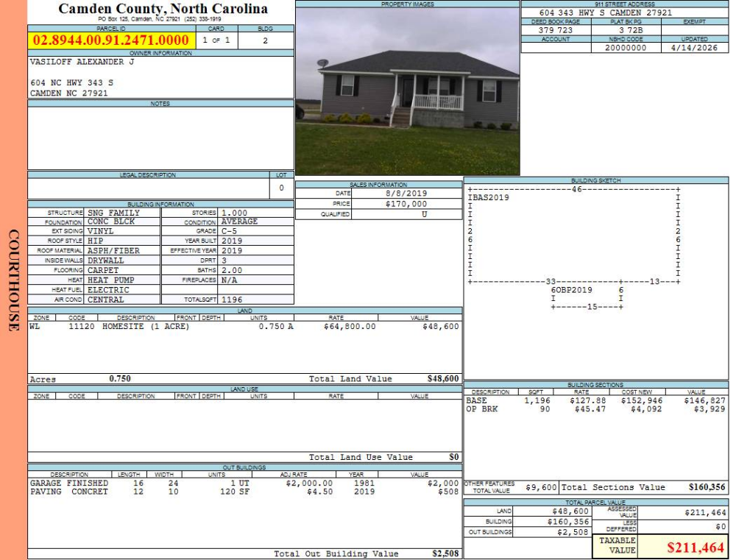736x560 pixels.
Task: Select heat value HEAT PUMP
Action: 111,280
